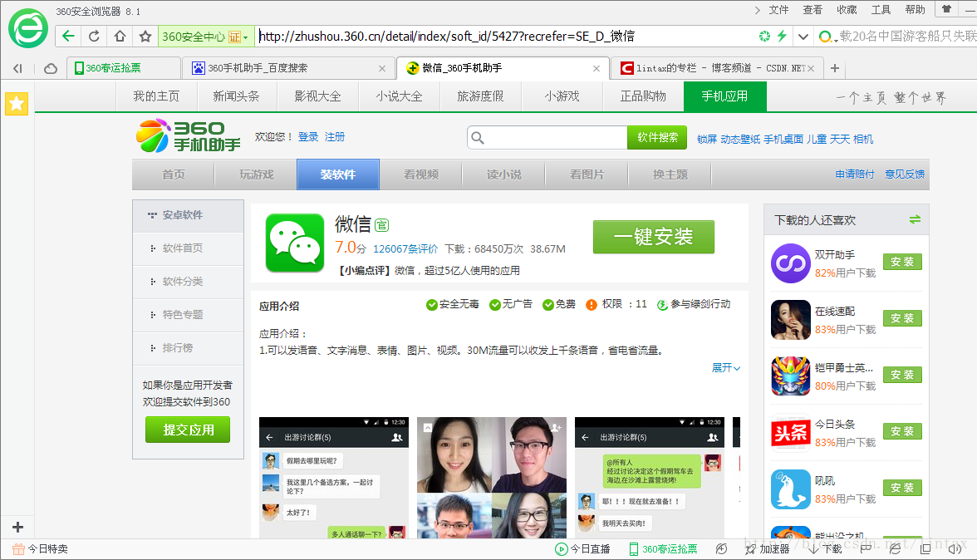Click the 一键安装 button
977x560 pixels.
[x=654, y=237]
